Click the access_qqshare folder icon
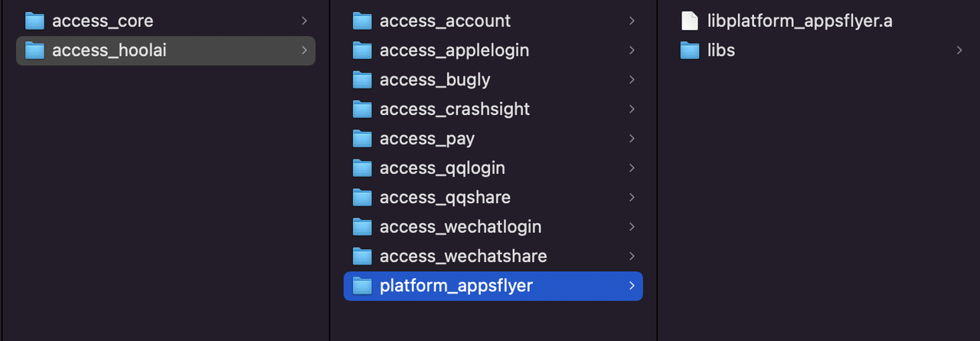This screenshot has width=980, height=341. (362, 198)
